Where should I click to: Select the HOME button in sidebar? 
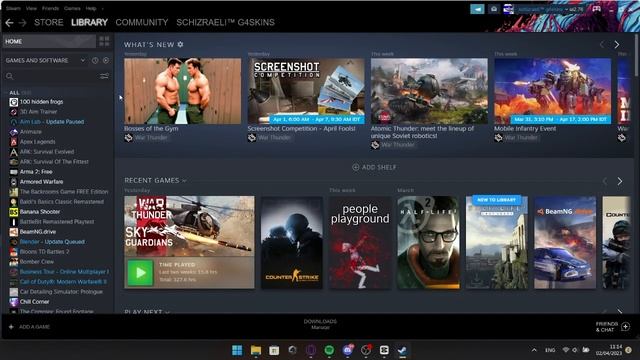tap(49, 41)
